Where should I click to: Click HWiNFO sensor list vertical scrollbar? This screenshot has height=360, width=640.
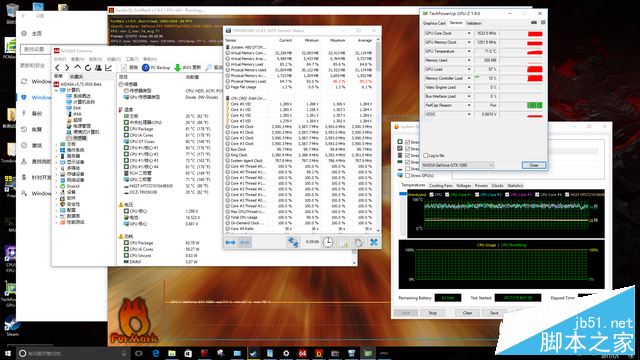(x=378, y=135)
